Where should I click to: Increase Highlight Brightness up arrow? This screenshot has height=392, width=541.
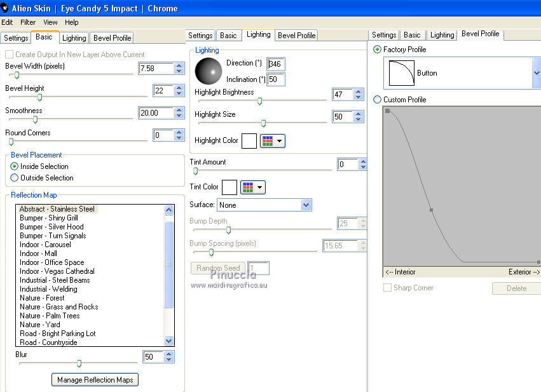(358, 91)
